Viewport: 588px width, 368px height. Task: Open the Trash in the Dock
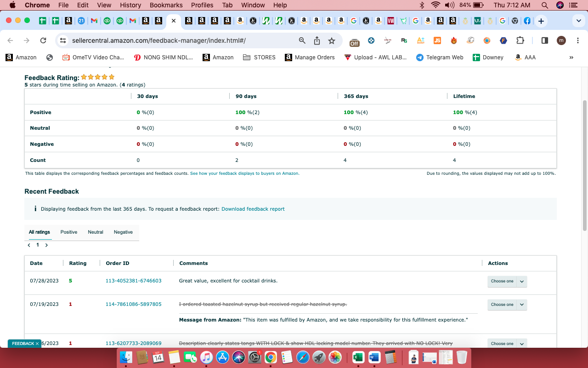click(462, 357)
